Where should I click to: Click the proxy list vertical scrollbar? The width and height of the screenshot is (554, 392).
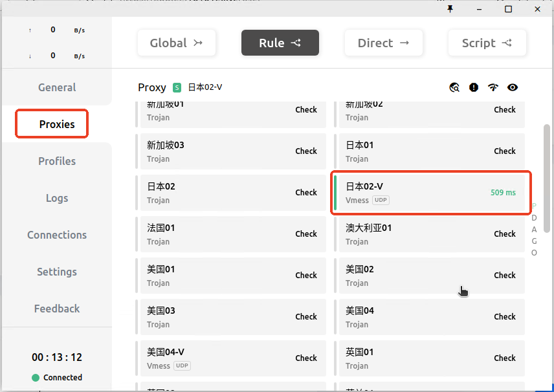point(547,178)
